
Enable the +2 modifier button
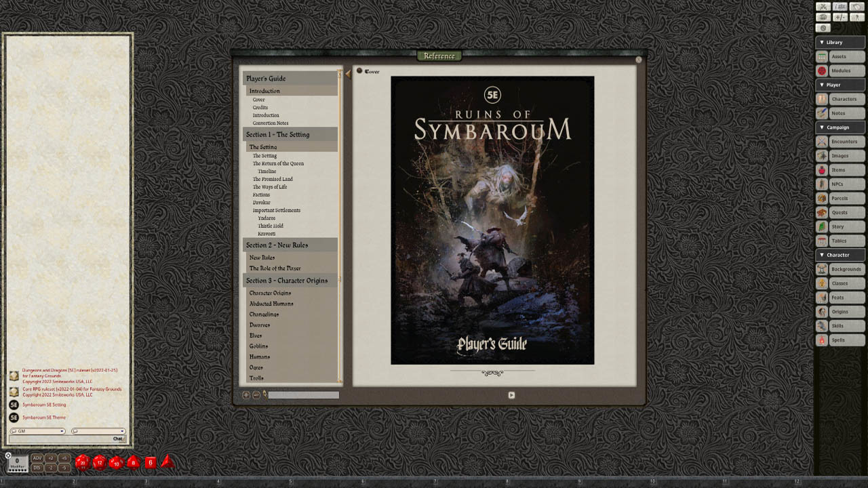pos(52,458)
